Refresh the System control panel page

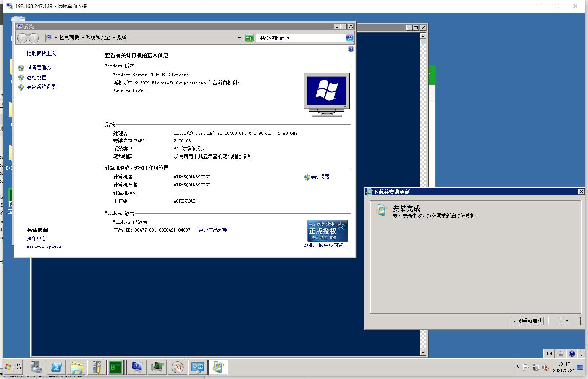pyautogui.click(x=250, y=38)
